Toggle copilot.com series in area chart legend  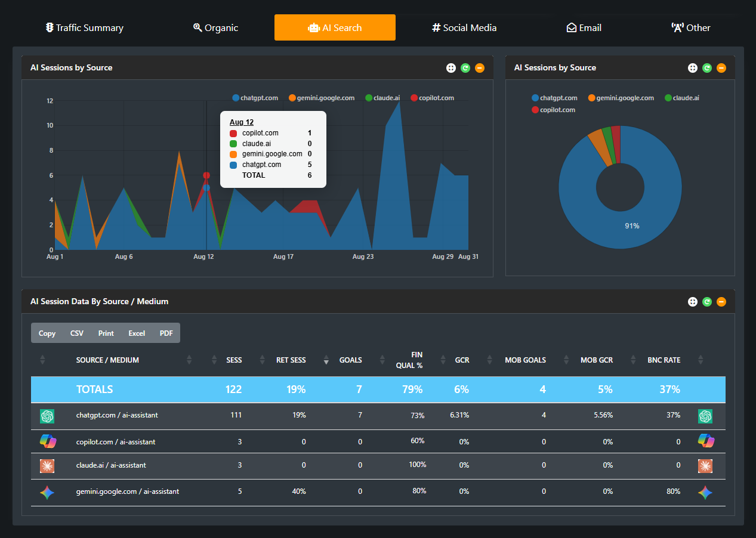(432, 98)
